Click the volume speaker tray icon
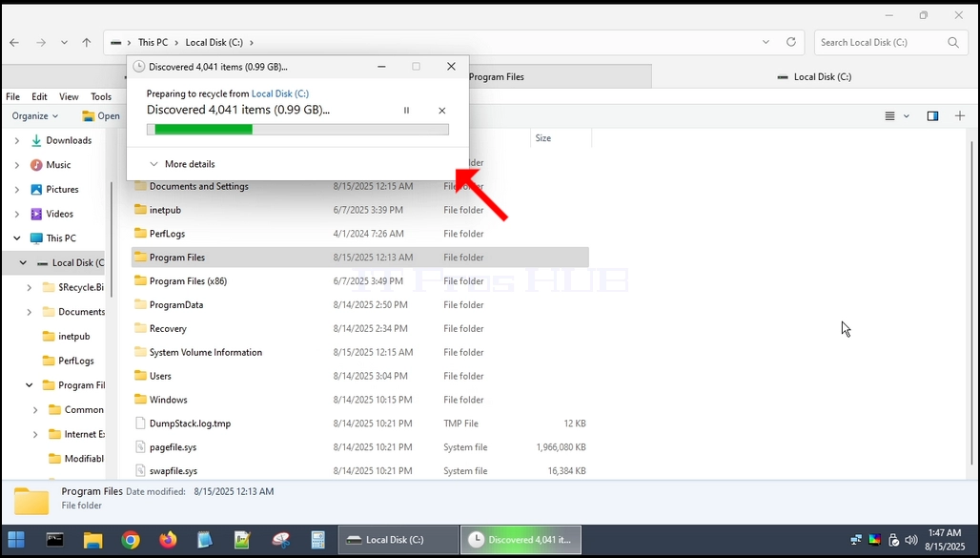This screenshot has width=980, height=558. [910, 539]
